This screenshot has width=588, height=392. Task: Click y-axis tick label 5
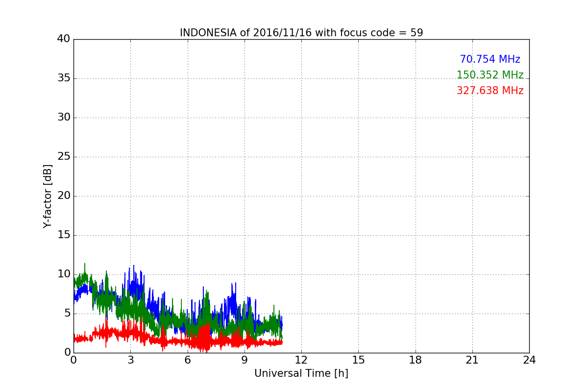tap(67, 313)
